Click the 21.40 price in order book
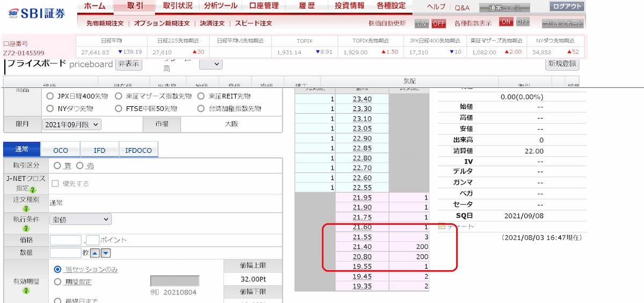Screen dimensions: 644x303 [362, 246]
